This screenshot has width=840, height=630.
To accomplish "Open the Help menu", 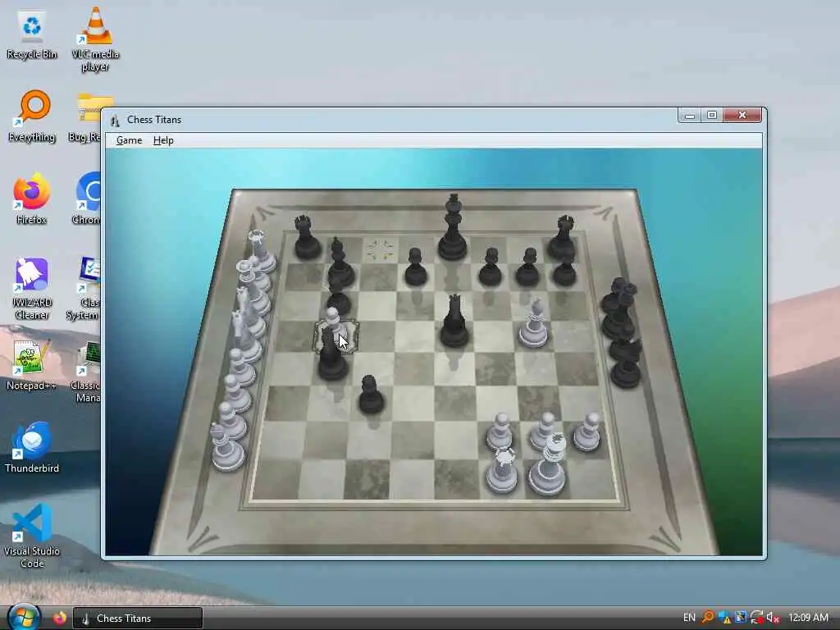I will (163, 140).
